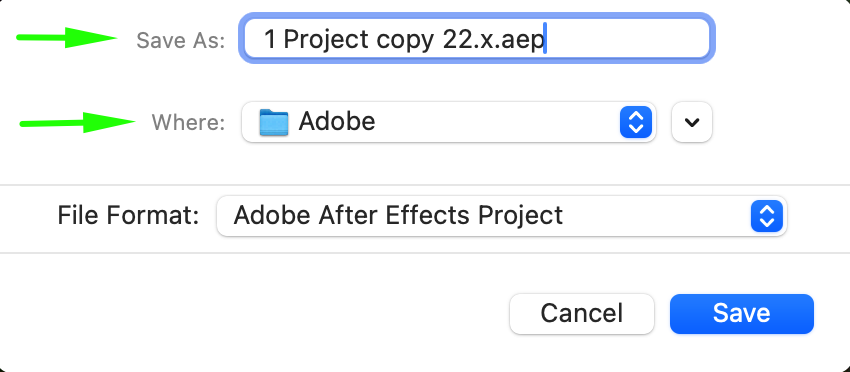Cancel the save dialog
Viewport: 850px width, 372px height.
pyautogui.click(x=582, y=313)
